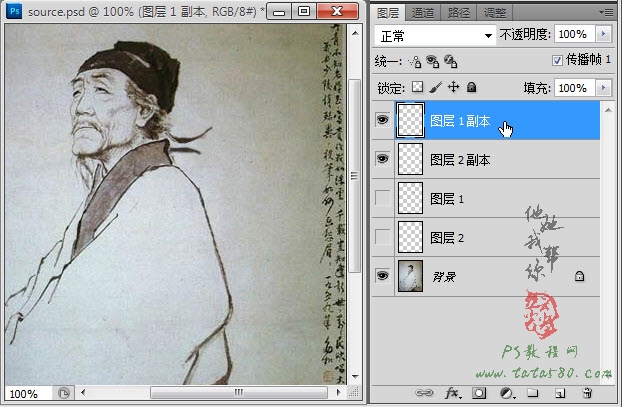Click layers panel scroll up arrow

tap(608, 109)
